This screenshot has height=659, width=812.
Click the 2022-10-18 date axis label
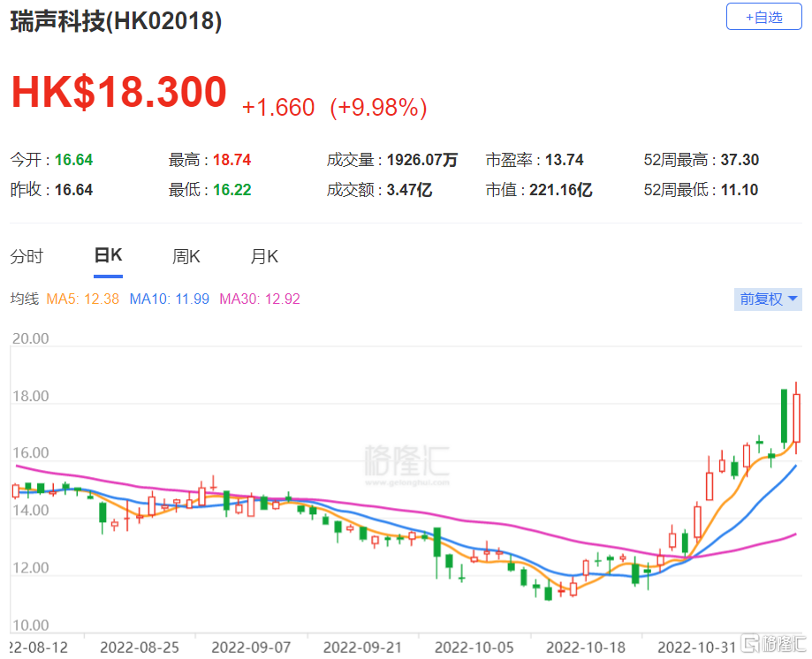click(x=586, y=648)
